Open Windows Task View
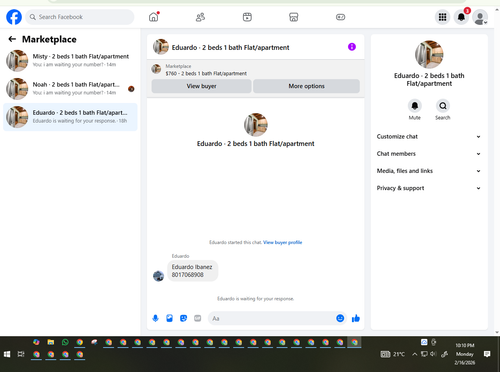This screenshot has width=500, height=372. pos(21,354)
